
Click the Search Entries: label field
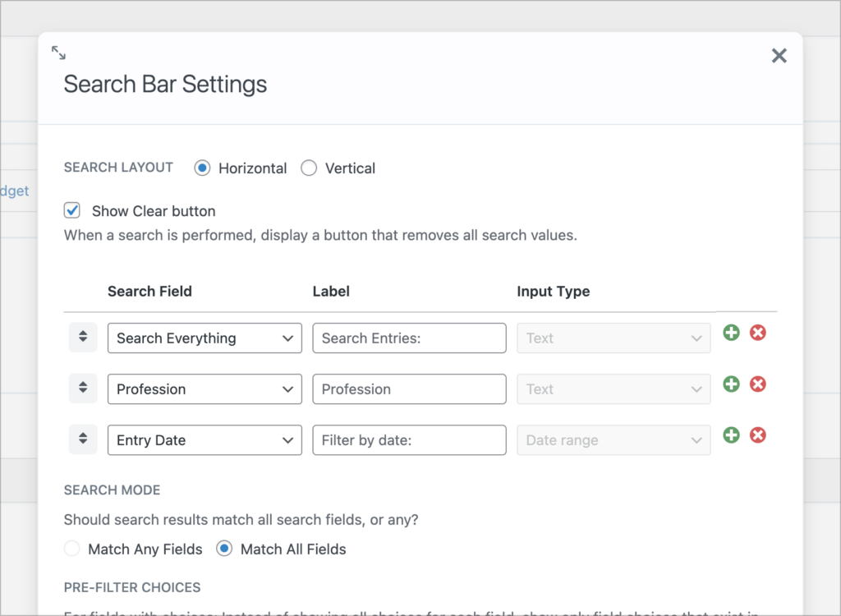coord(409,338)
